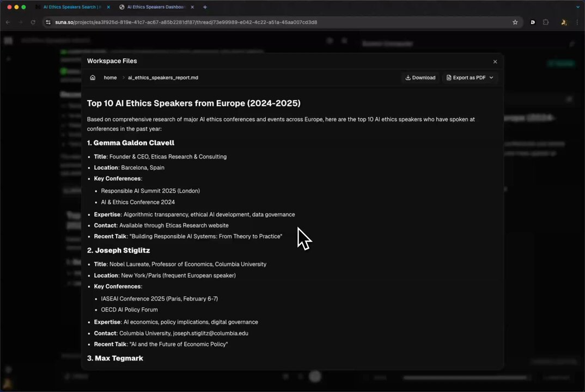The height and width of the screenshot is (392, 585).
Task: Click Stiglitz Title Nobel Laureate line
Action: [x=180, y=265]
